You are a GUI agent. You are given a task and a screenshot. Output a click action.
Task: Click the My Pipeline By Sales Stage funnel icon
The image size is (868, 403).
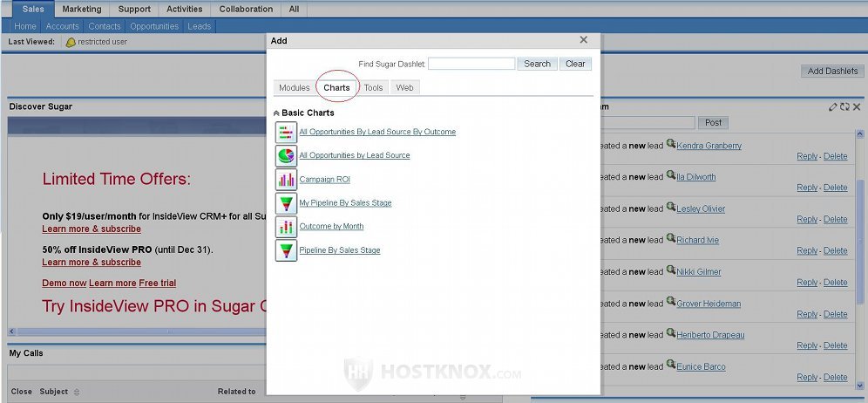point(286,203)
